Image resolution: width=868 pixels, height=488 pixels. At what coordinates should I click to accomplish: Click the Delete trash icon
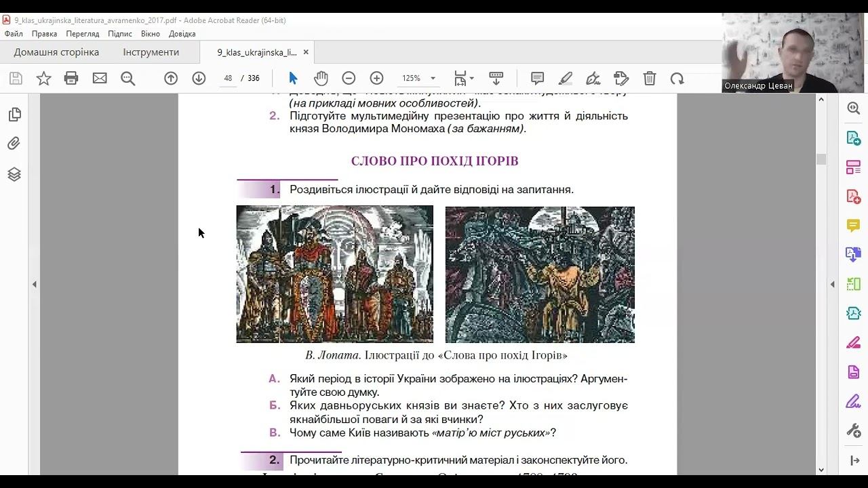point(649,78)
